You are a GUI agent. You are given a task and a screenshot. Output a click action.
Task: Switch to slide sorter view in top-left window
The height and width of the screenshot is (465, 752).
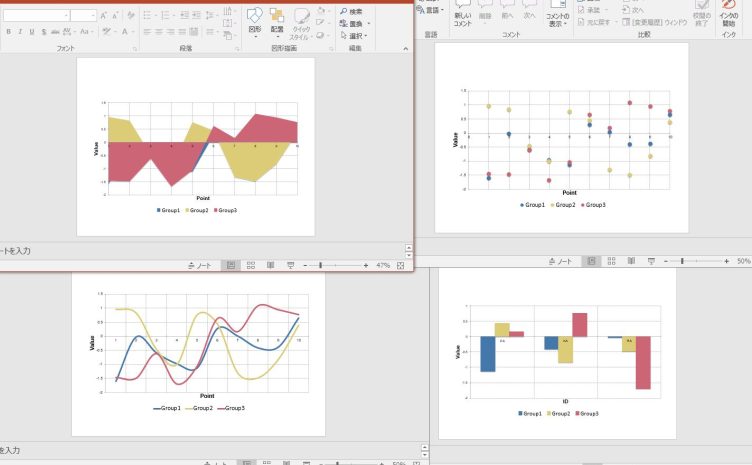click(x=251, y=266)
